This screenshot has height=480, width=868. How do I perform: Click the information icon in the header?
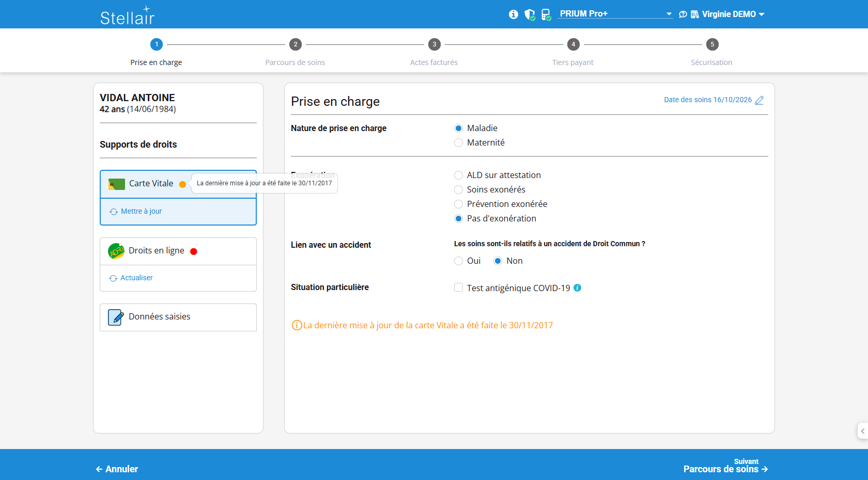tap(513, 14)
